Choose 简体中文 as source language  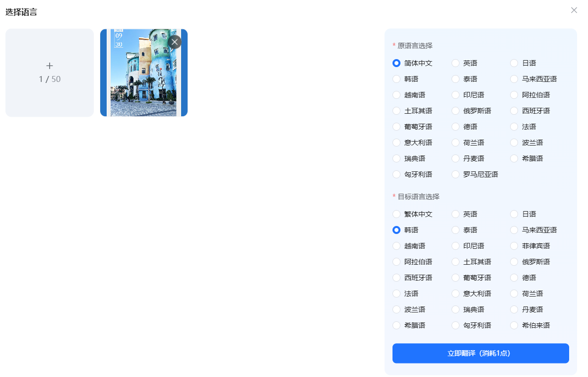tap(396, 63)
